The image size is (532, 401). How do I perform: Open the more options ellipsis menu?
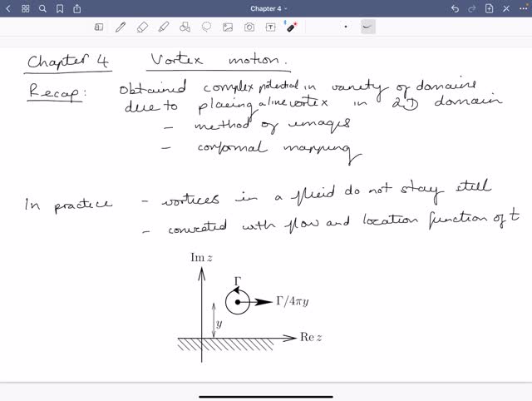(x=522, y=8)
